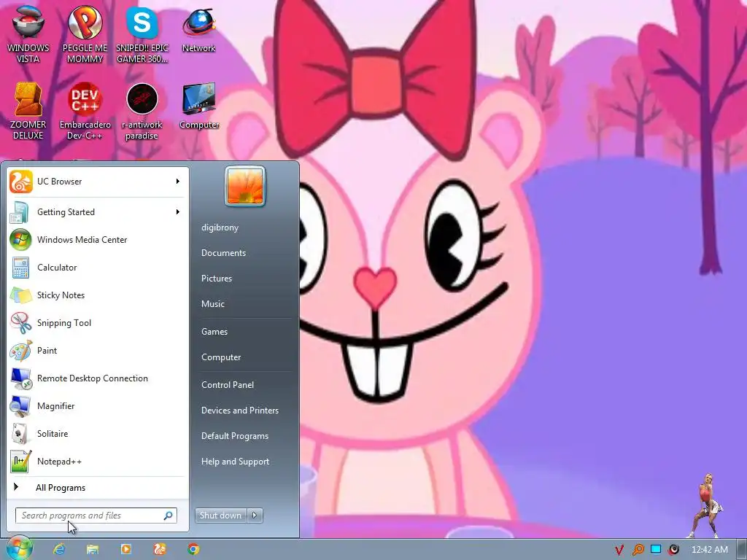Viewport: 747px width, 560px height.
Task: Select the Solitaire text label
Action: [x=53, y=434]
